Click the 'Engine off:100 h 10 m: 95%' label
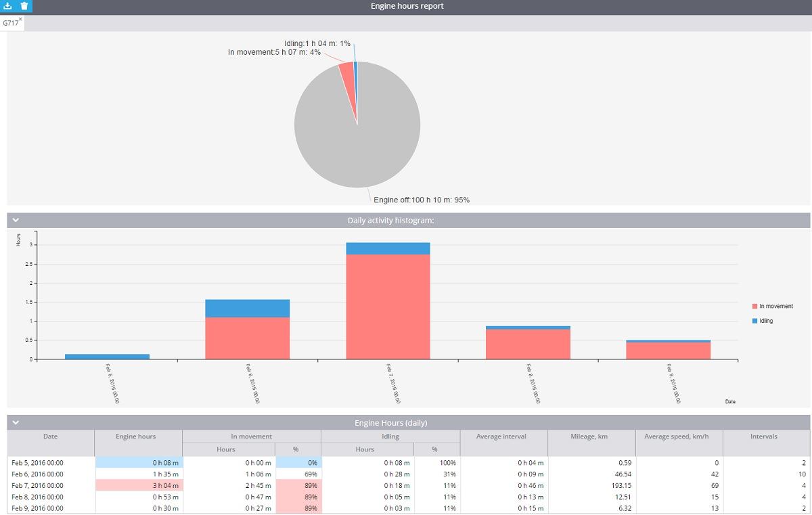This screenshot has height=515, width=812. point(422,200)
